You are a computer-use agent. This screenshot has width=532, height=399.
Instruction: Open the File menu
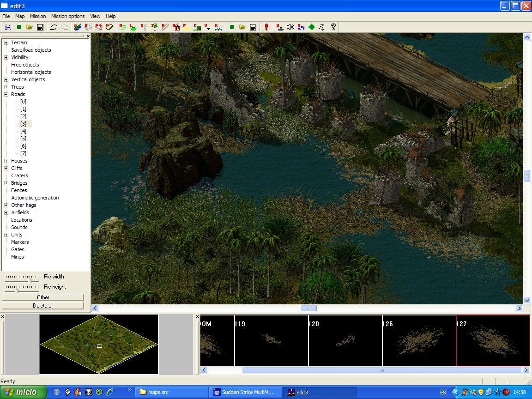tap(6, 16)
